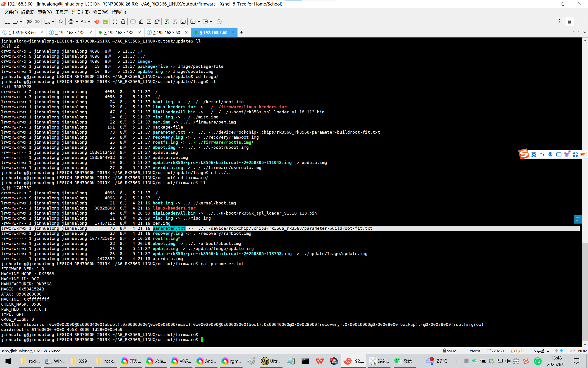Viewport: 588px width, 368px height.
Task: Close tab 2 192.168.3.132
Action: 91,32
